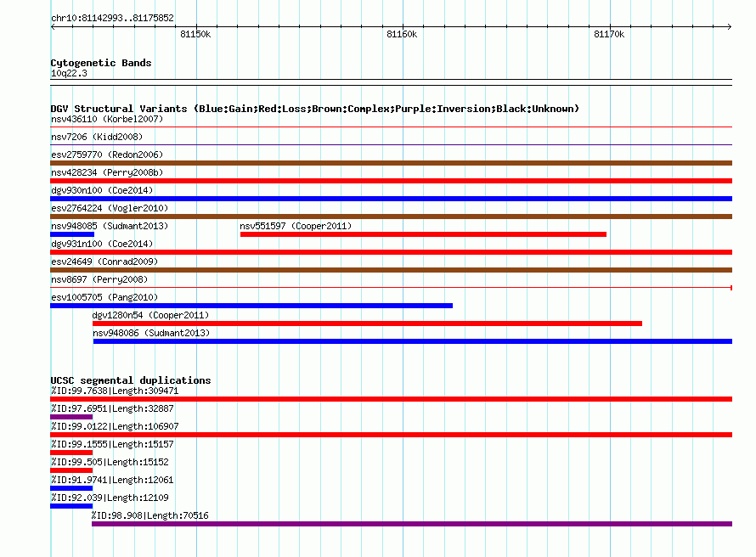
Task: Select the nsv8697 (Perry2008) label
Action: coord(99,279)
